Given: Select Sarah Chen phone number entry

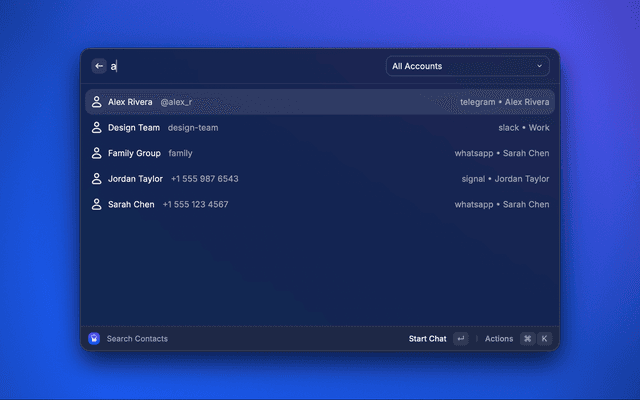Looking at the screenshot, I should (320, 204).
